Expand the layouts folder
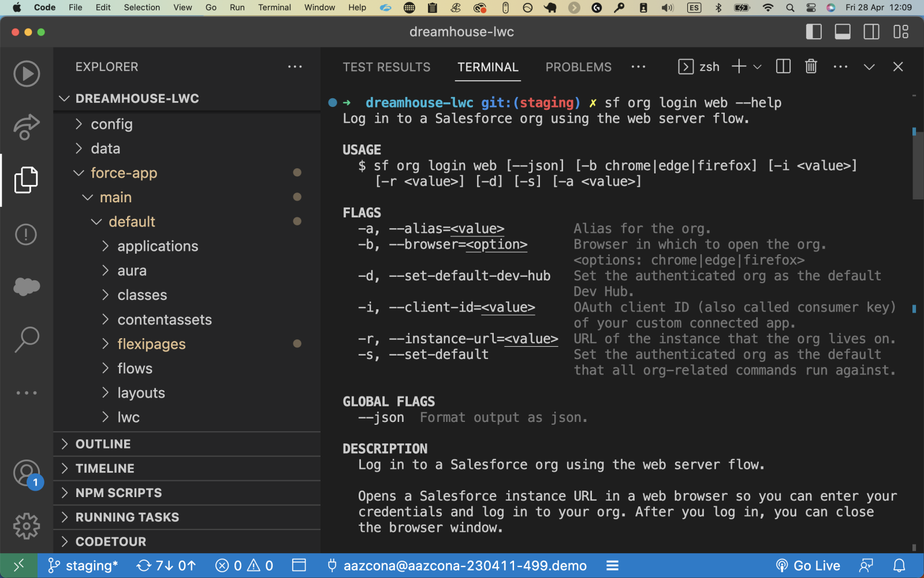This screenshot has height=578, width=924. tap(187, 393)
